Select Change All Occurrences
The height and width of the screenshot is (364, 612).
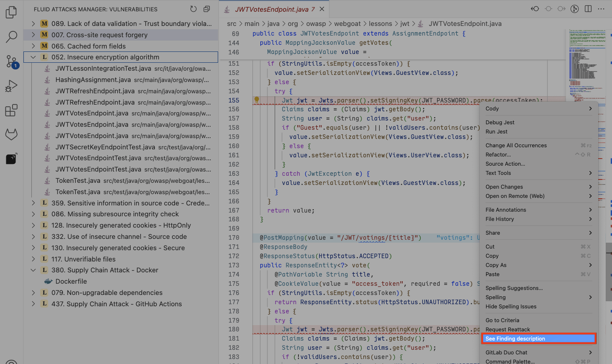(539, 145)
